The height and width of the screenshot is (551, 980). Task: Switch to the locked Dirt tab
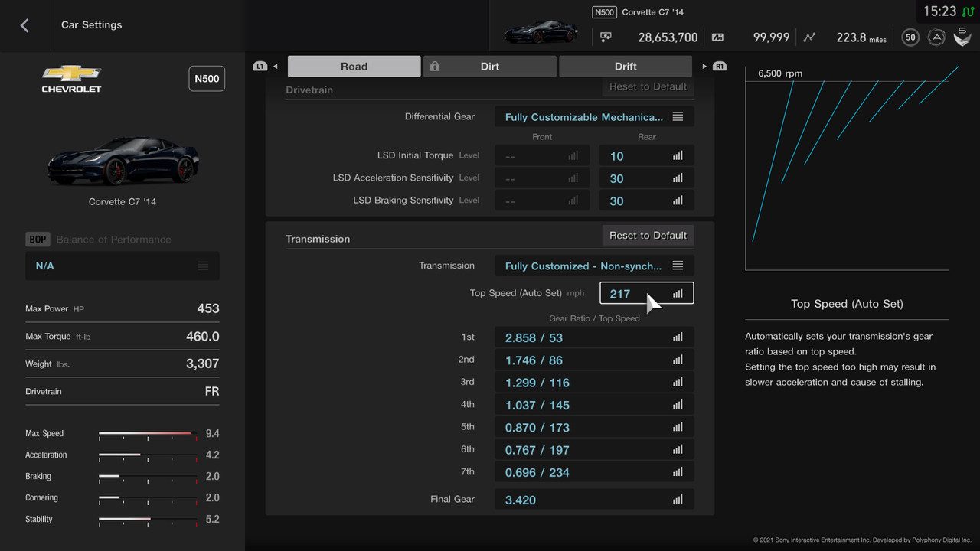[490, 67]
